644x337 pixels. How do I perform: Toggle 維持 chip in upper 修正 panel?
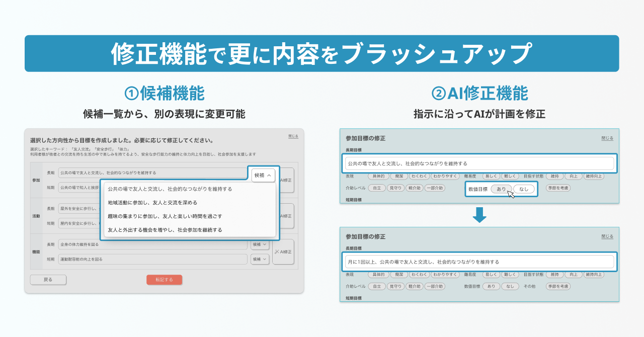555,176
